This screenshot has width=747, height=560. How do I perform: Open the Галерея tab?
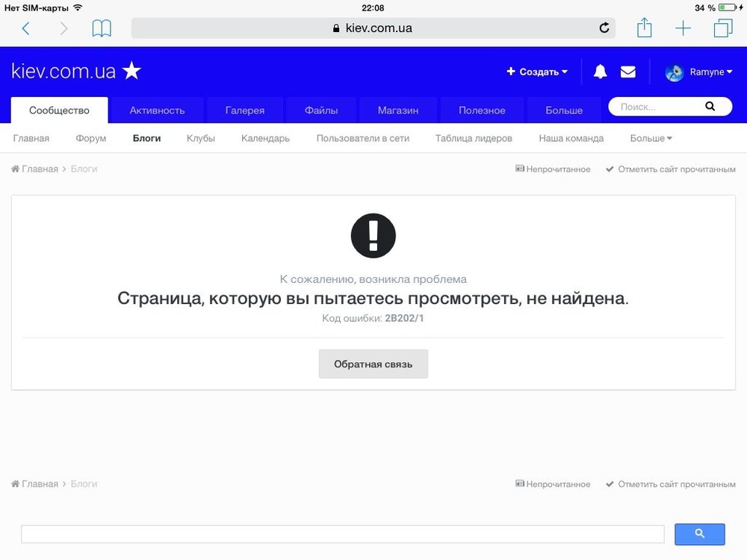pos(245,110)
